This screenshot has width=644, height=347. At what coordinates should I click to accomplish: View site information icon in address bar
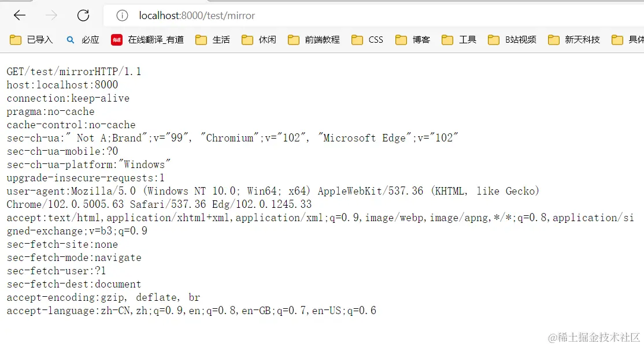[122, 16]
